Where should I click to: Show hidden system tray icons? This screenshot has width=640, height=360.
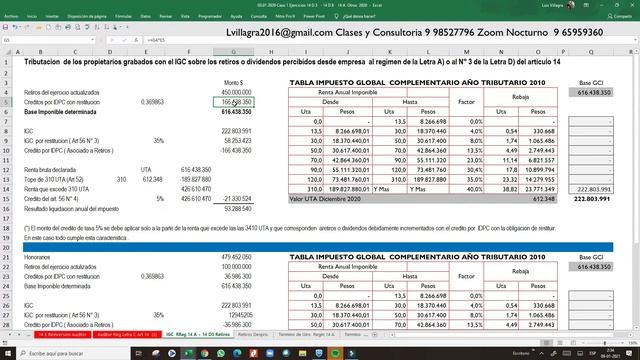point(542,353)
